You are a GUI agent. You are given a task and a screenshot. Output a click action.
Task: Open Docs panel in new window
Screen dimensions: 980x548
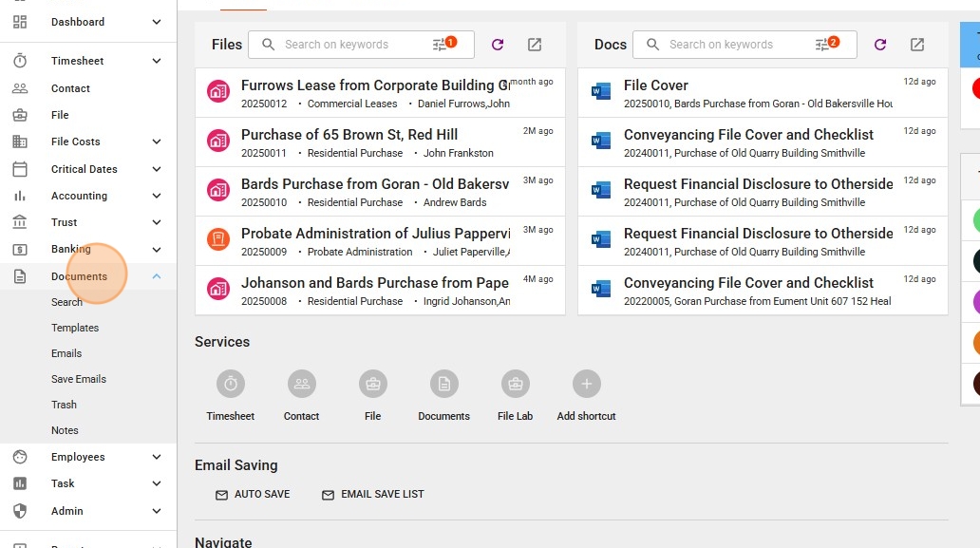[917, 45]
